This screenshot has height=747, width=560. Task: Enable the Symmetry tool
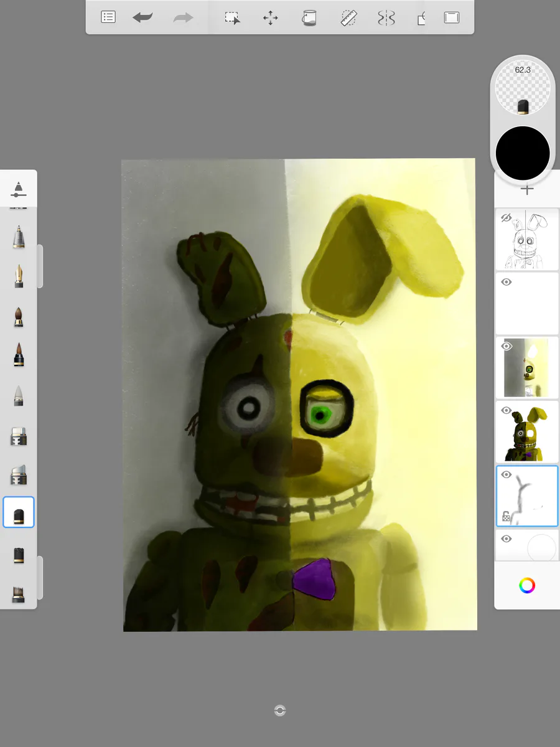point(386,18)
